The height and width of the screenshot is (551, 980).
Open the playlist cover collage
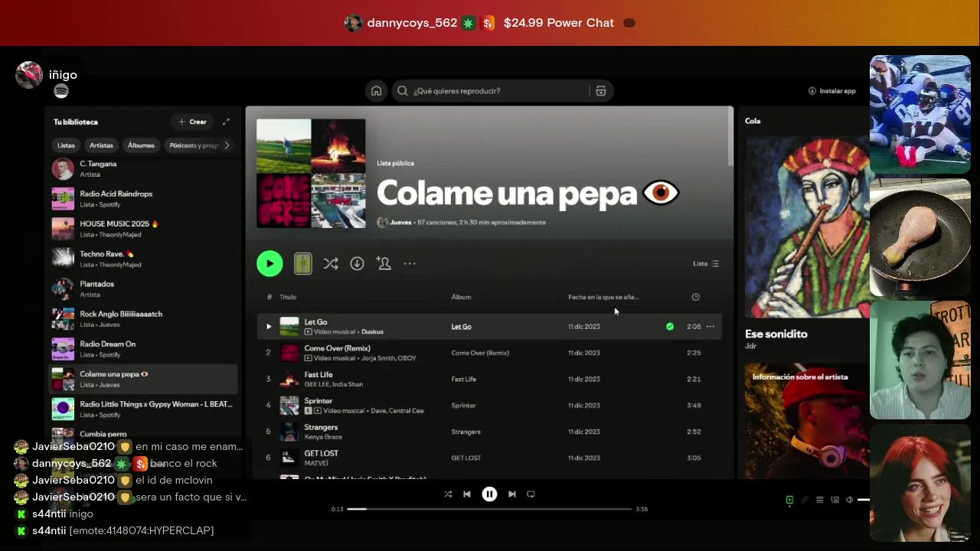[x=311, y=174]
